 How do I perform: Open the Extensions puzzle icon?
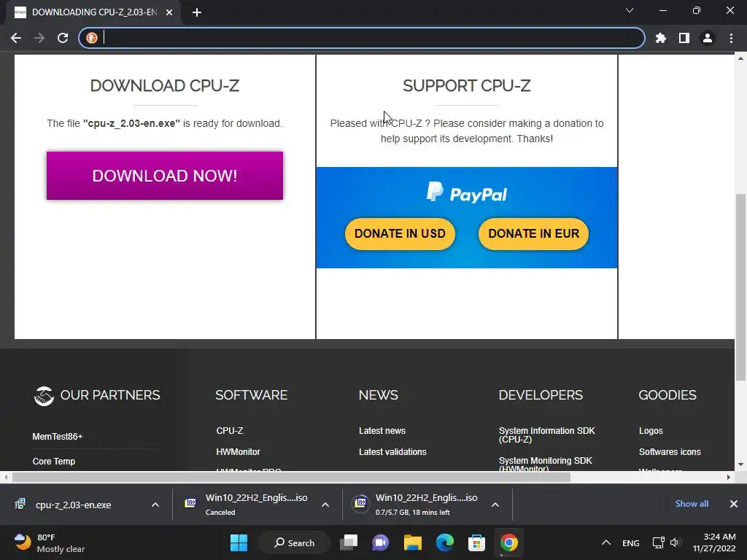tap(661, 38)
